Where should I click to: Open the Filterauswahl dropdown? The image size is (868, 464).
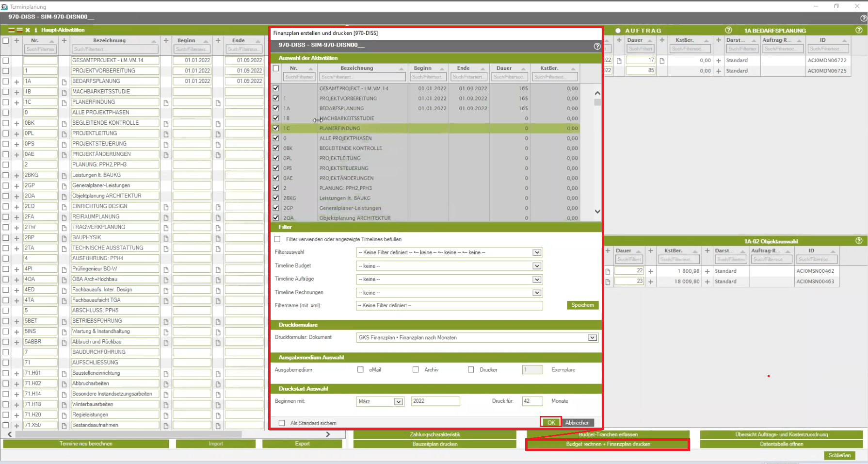click(x=536, y=252)
